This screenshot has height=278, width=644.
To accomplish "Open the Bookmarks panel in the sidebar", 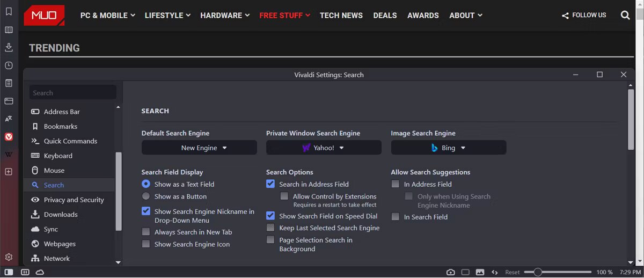I will pos(9,11).
